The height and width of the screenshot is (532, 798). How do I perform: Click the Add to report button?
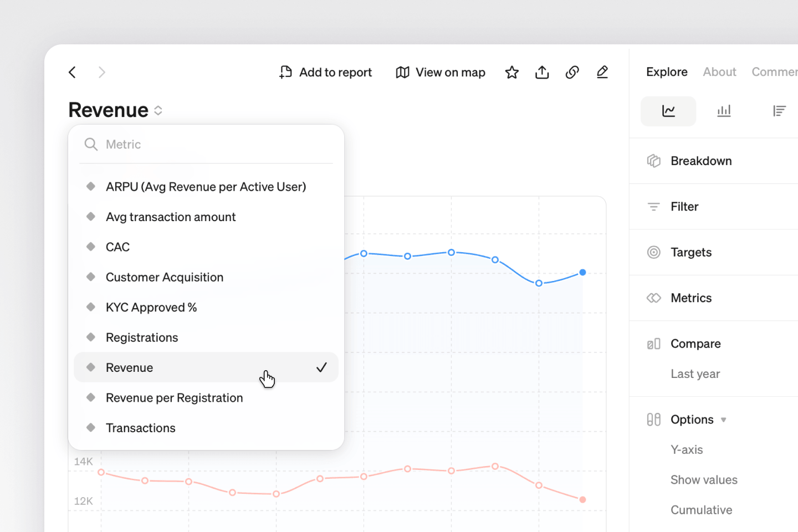click(x=325, y=72)
